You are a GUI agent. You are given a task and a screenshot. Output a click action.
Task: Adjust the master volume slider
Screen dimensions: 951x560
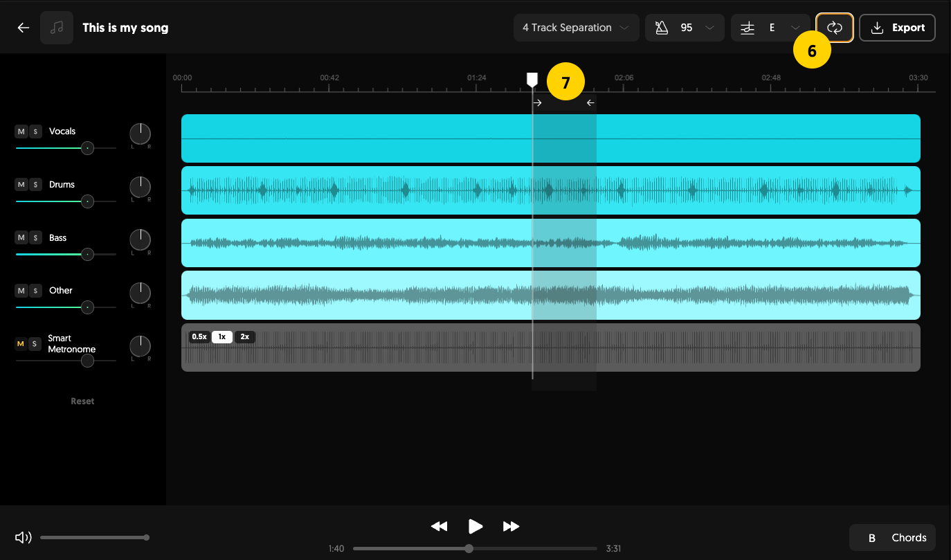tap(95, 538)
